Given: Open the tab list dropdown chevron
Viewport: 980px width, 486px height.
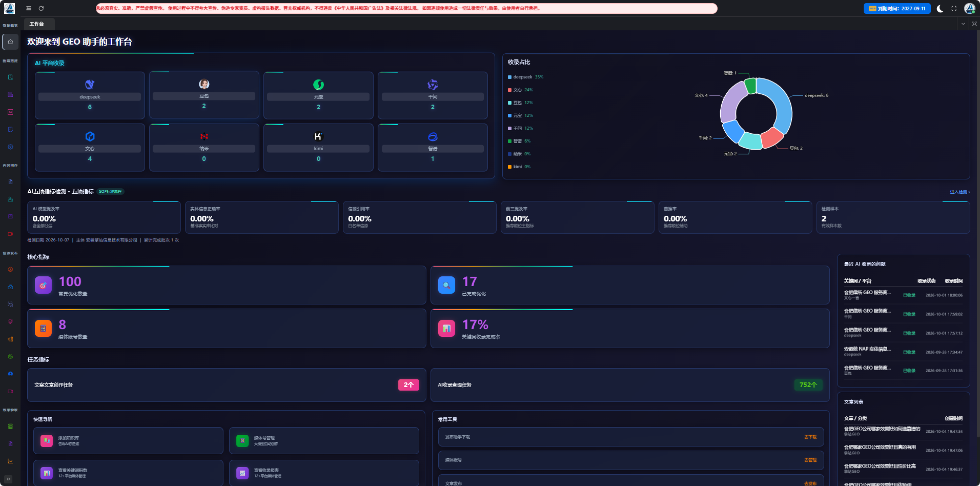Looking at the screenshot, I should (x=963, y=24).
